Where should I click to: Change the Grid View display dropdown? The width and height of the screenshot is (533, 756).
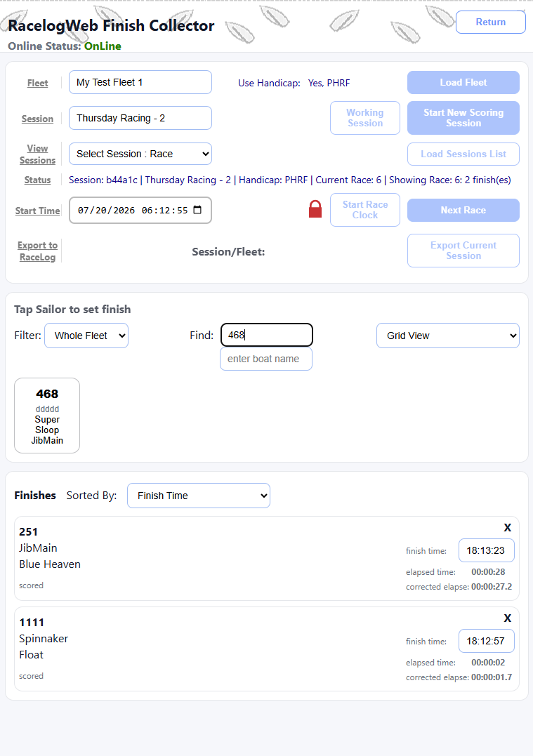coord(447,336)
